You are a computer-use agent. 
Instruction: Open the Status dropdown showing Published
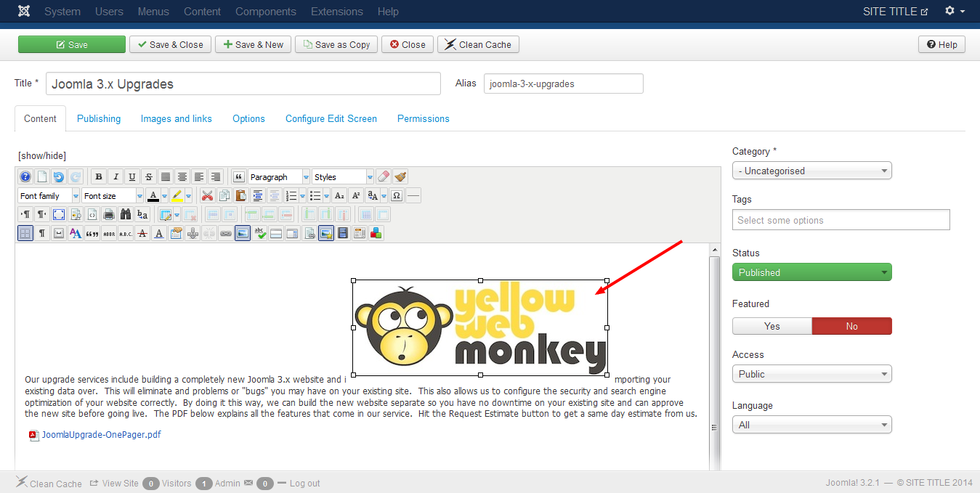tap(812, 272)
